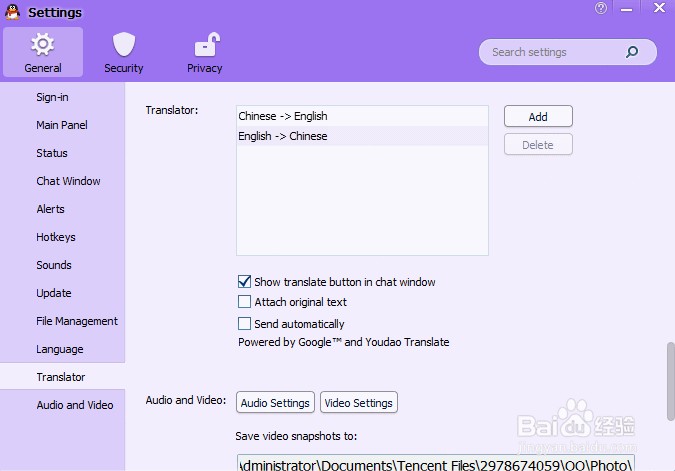Click the search magnifier icon

(631, 52)
